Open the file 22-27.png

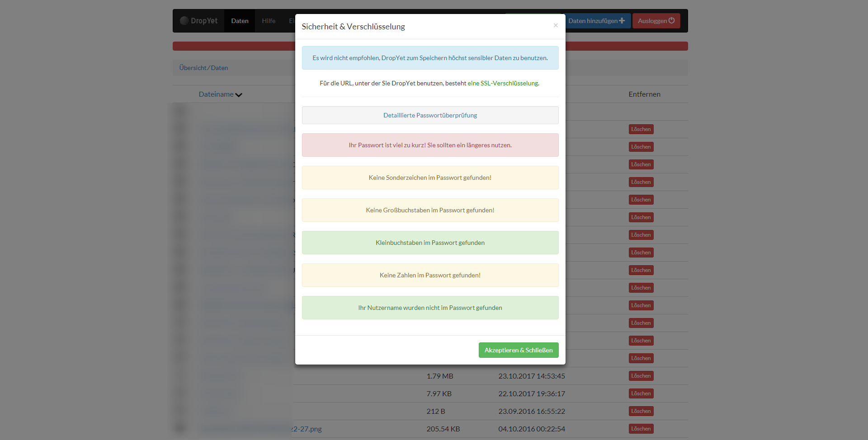coord(307,429)
